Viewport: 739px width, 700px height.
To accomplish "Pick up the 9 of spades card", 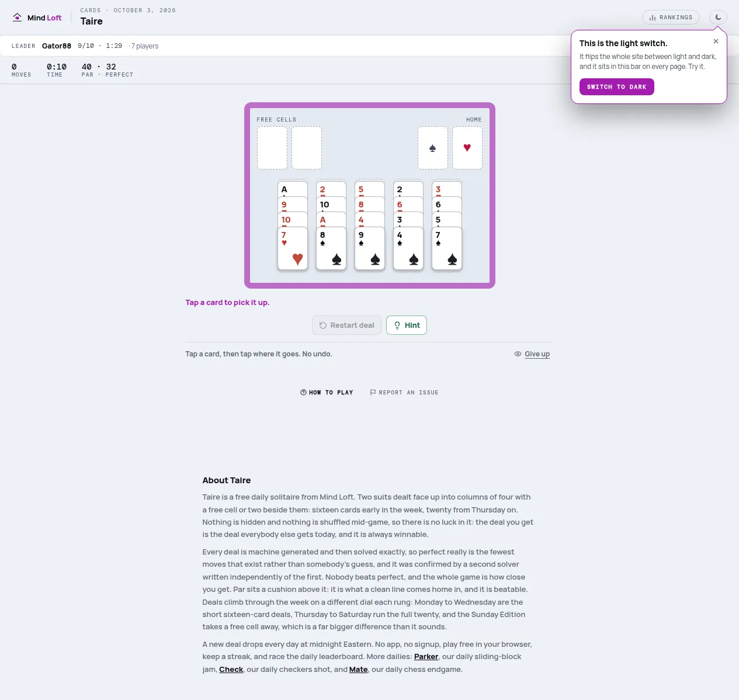I will point(370,248).
